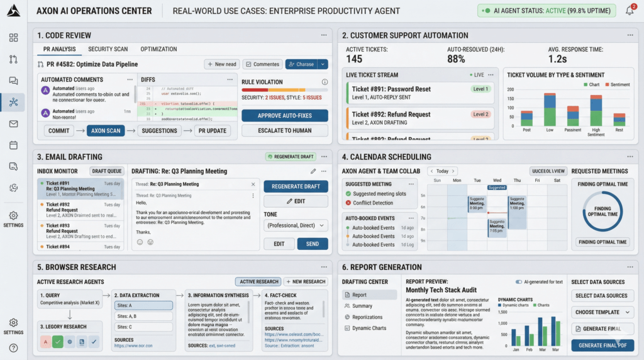Screen dimensions: 644x360
Task: Select the highlighted agent network sidebar icon
Action: point(13,102)
